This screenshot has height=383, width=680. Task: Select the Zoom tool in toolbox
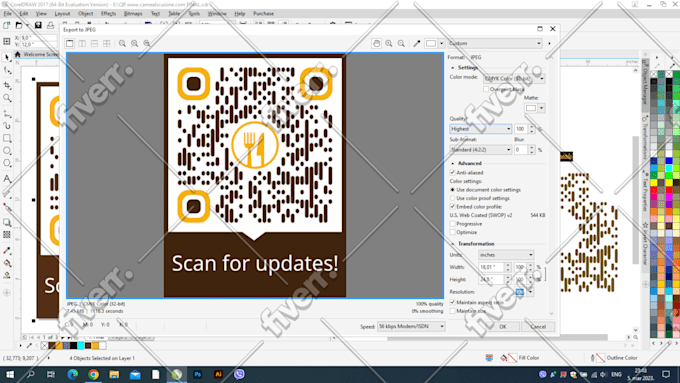(x=7, y=98)
